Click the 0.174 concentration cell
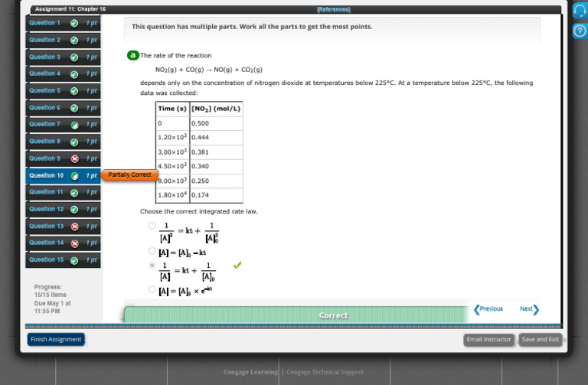588x385 pixels. click(x=217, y=195)
